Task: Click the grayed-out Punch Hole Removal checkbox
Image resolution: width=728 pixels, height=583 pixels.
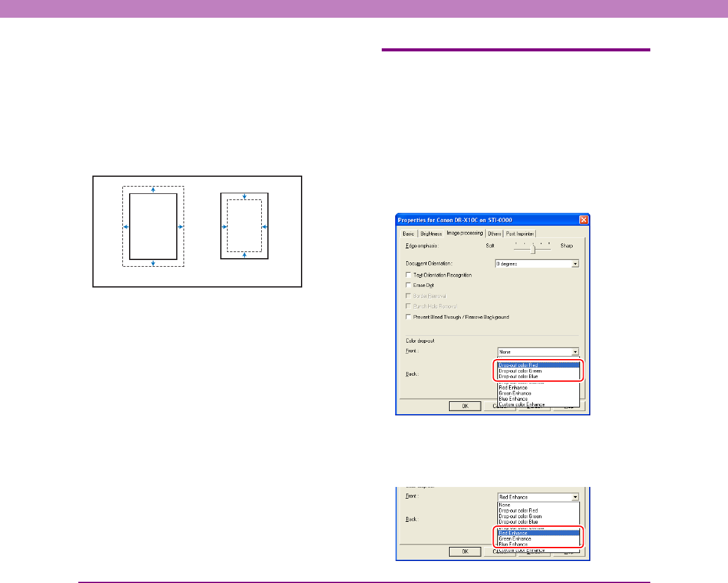Action: point(409,306)
